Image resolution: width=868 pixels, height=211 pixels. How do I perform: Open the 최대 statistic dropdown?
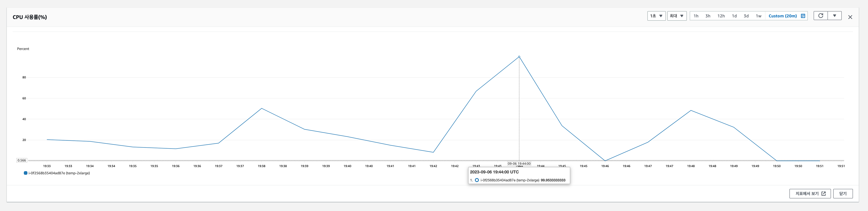(677, 16)
